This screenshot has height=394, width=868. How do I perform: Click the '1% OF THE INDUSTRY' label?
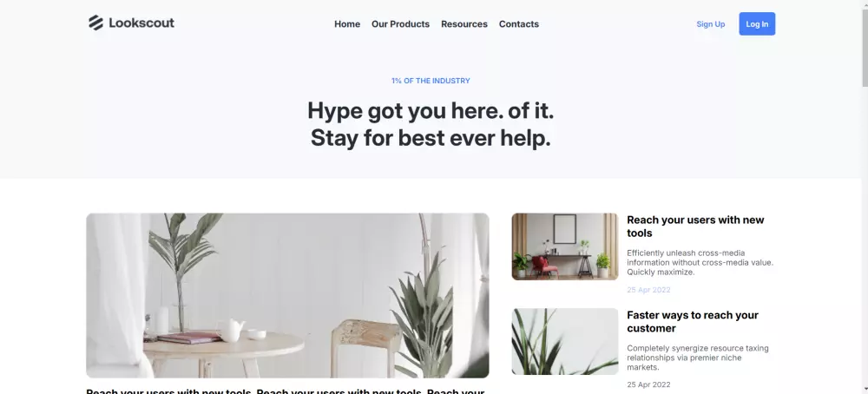[431, 81]
